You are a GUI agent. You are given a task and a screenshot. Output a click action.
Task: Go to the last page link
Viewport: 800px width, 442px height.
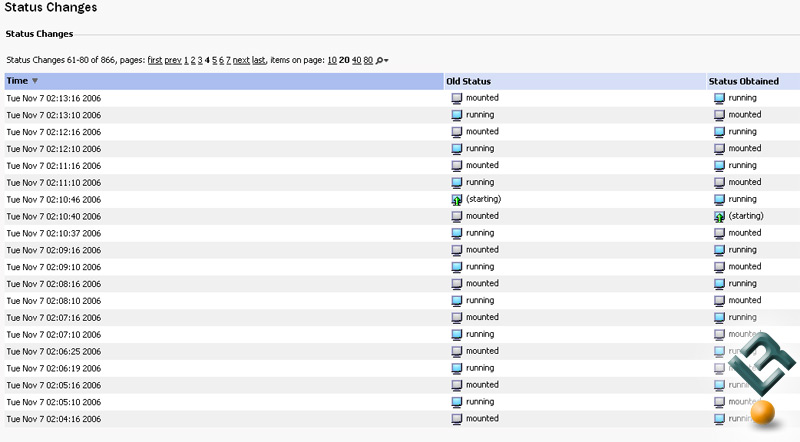259,60
